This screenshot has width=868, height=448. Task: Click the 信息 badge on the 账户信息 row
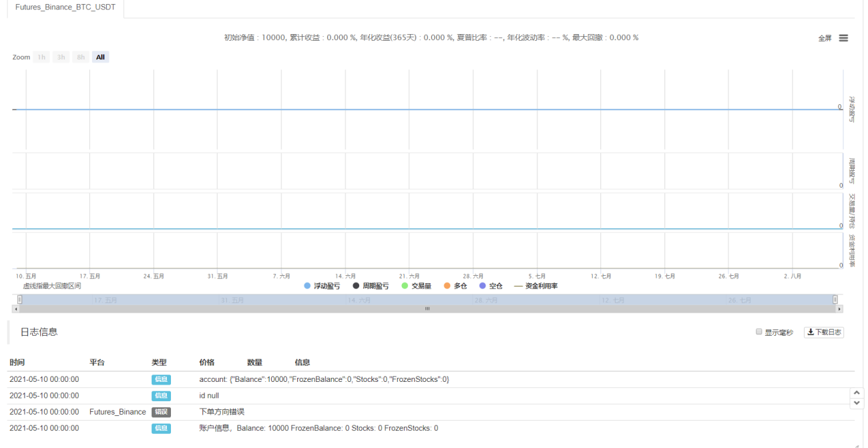[x=161, y=428]
